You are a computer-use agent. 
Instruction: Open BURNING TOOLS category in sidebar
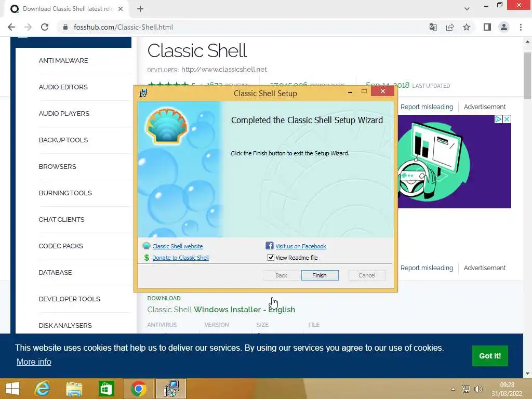coord(65,193)
